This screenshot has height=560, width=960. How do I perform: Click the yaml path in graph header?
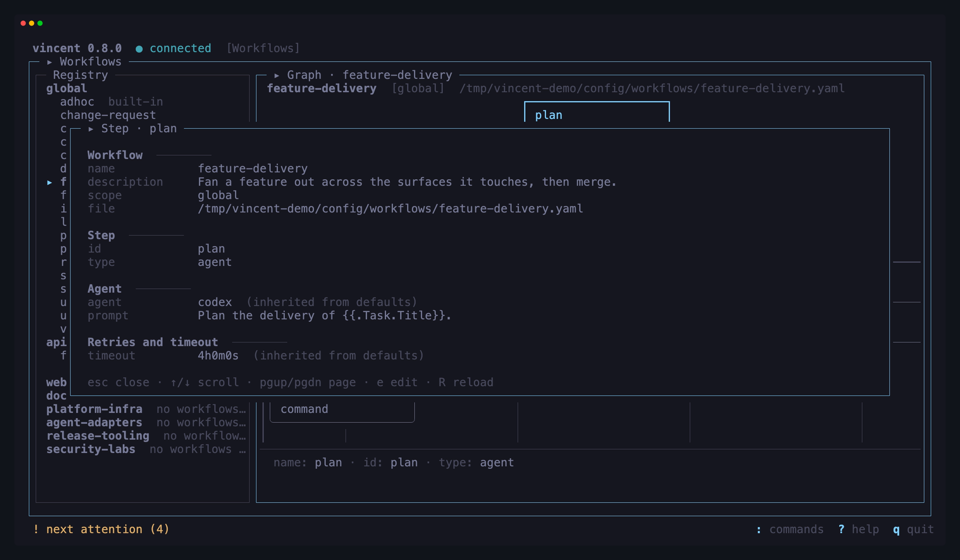click(652, 88)
